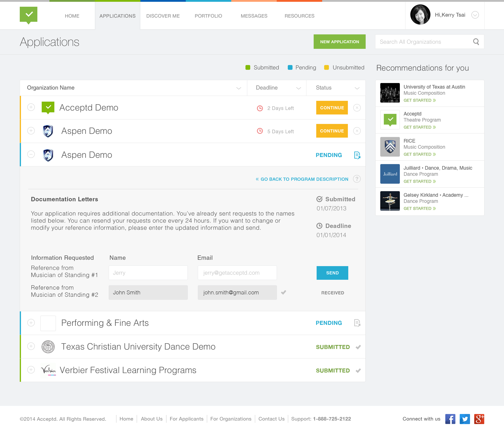This screenshot has width=504, height=431.
Task: Remove the Acceptd Demo application
Action: click(357, 108)
